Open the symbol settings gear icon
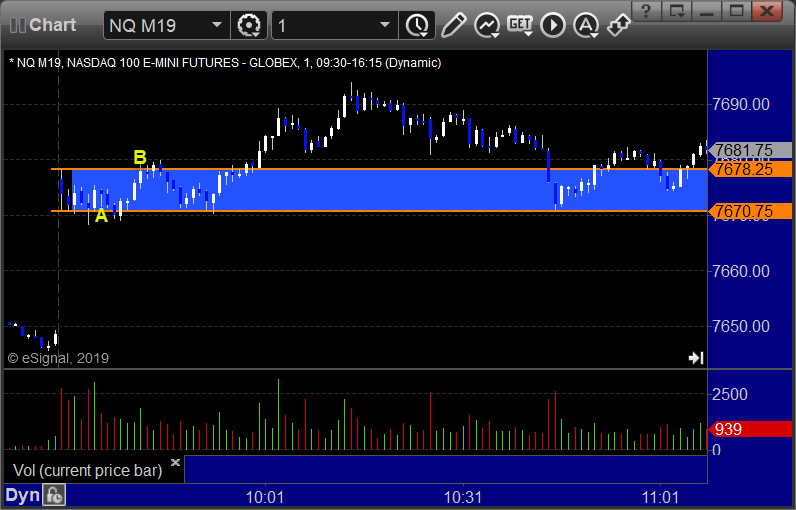 [249, 25]
